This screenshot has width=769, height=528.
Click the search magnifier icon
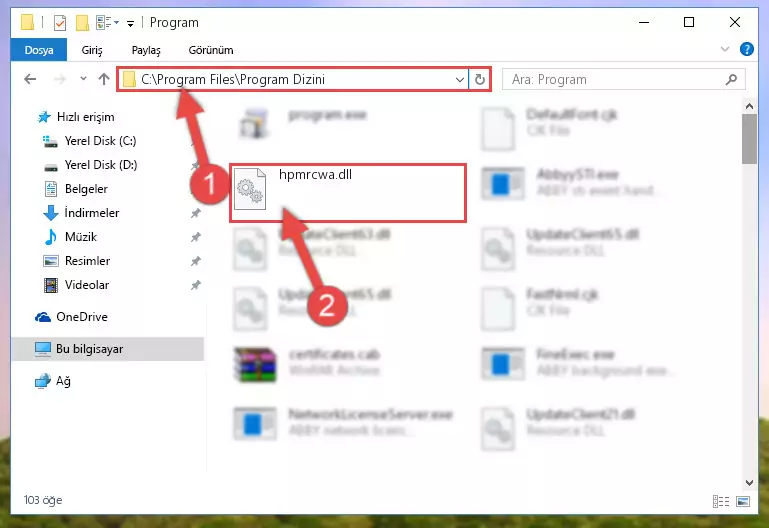pyautogui.click(x=731, y=79)
